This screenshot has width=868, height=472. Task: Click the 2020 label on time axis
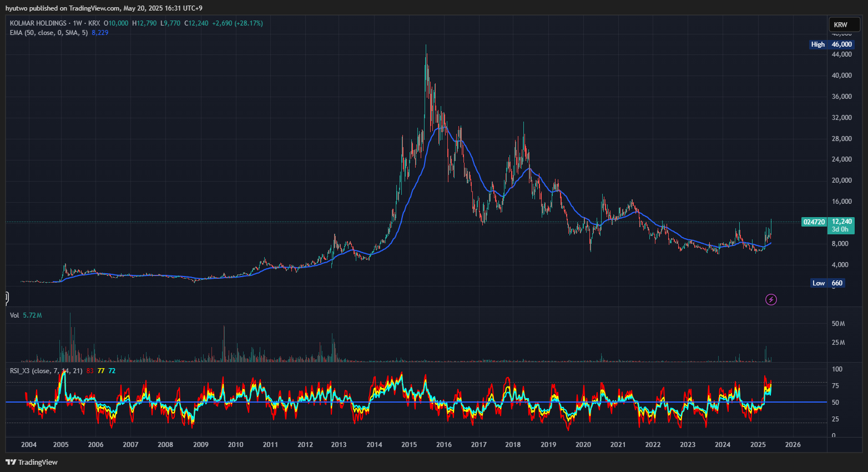583,445
